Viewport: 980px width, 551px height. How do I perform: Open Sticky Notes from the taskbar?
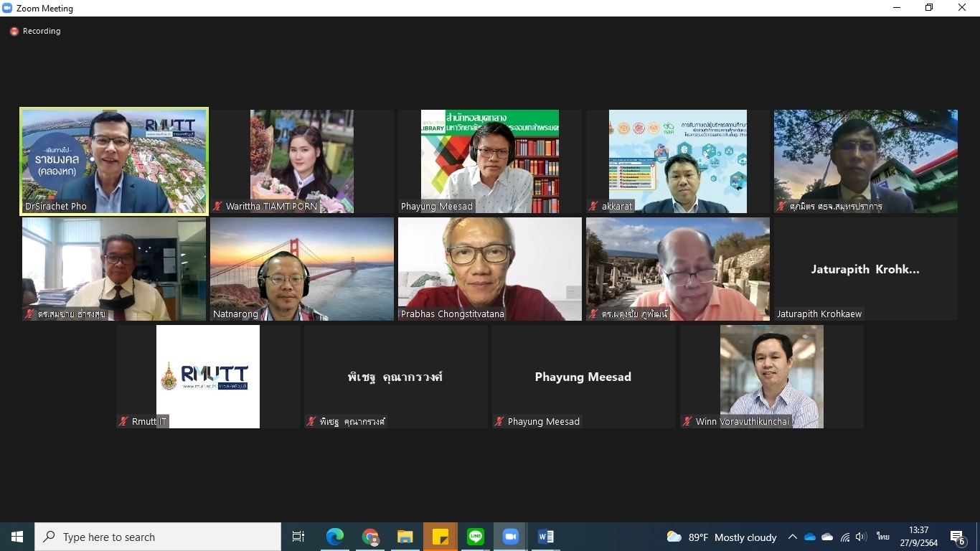point(440,537)
